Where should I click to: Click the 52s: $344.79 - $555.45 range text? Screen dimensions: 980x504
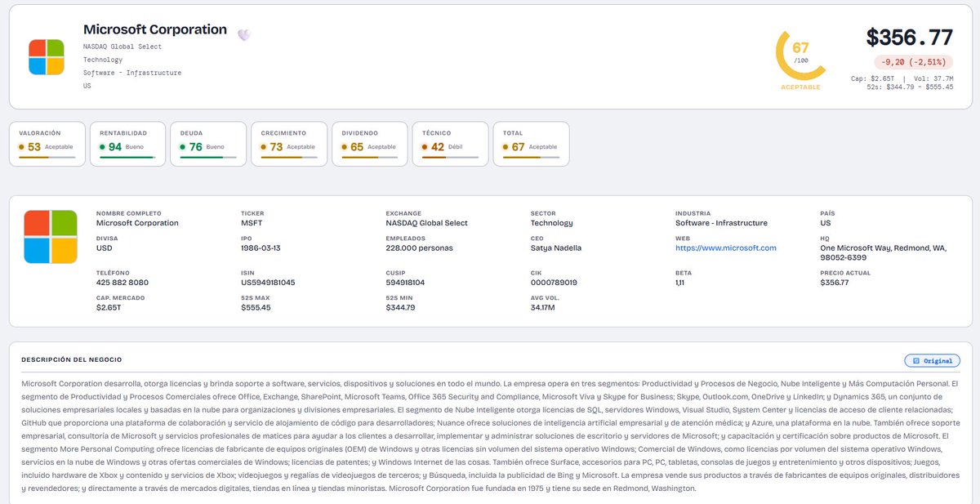tap(910, 87)
